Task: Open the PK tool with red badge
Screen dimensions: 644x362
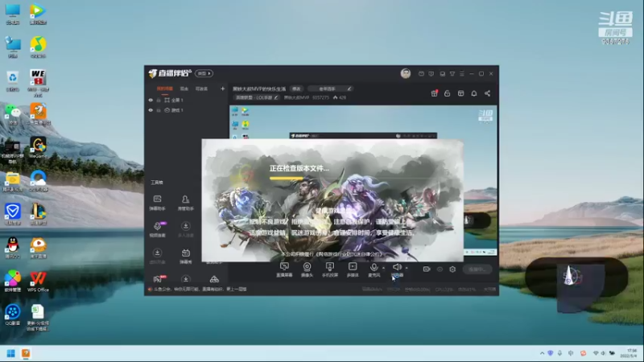Action: click(x=159, y=279)
